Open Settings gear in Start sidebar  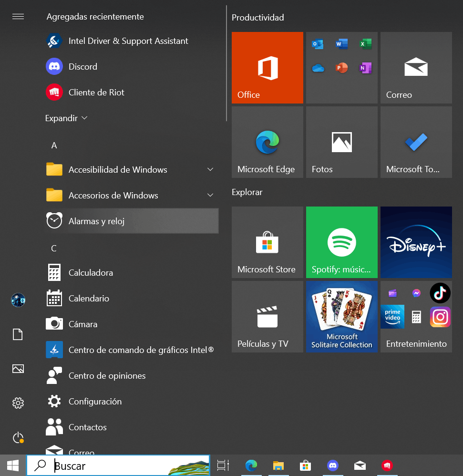coord(18,403)
